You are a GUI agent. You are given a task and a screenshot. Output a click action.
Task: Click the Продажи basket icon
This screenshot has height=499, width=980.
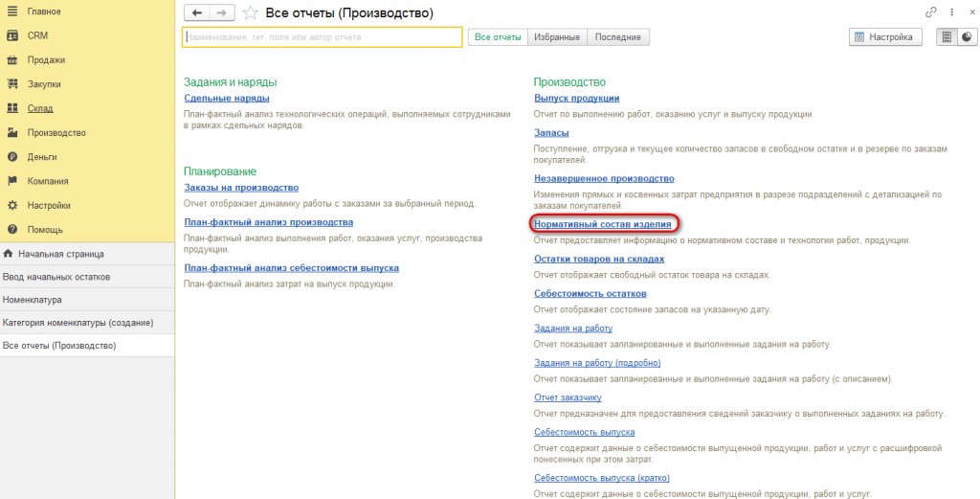11,60
